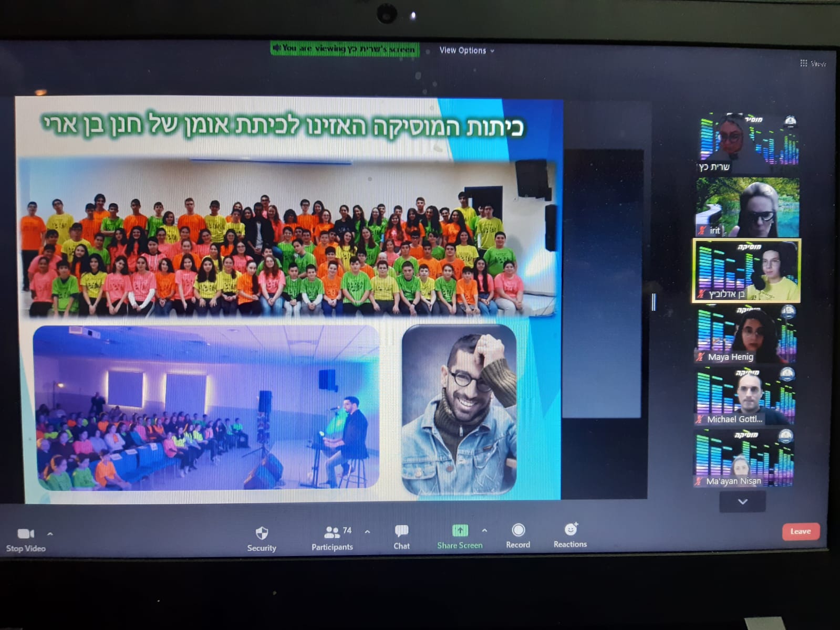Open the Participants panel showing 74
840x630 pixels.
click(x=332, y=538)
